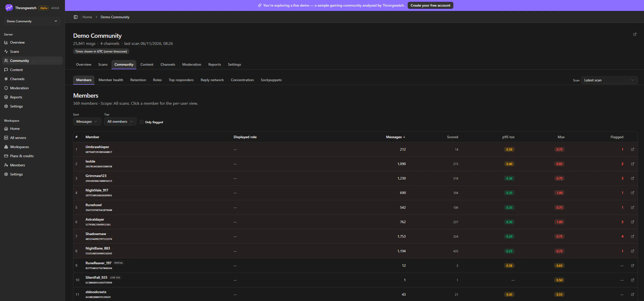Click the Roles sub-tab
Image resolution: width=644 pixels, height=301 pixels.
(x=157, y=80)
